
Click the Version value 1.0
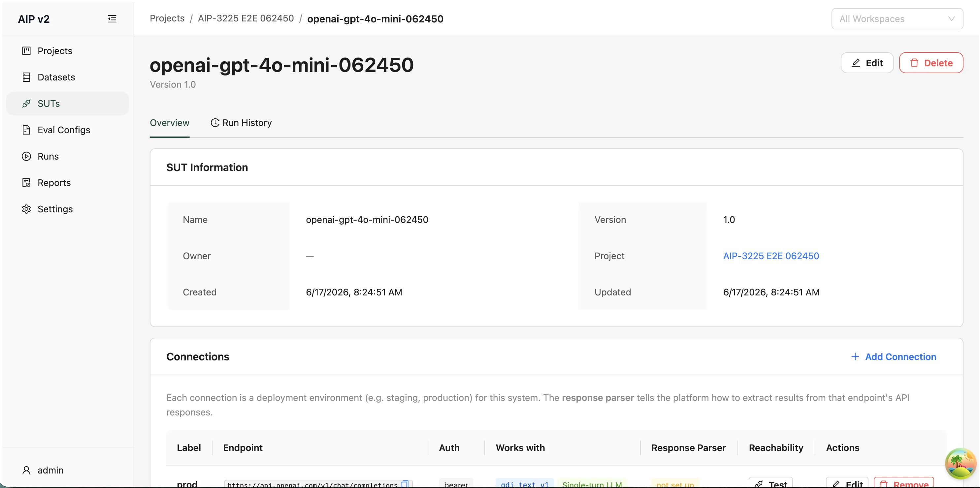(x=729, y=220)
